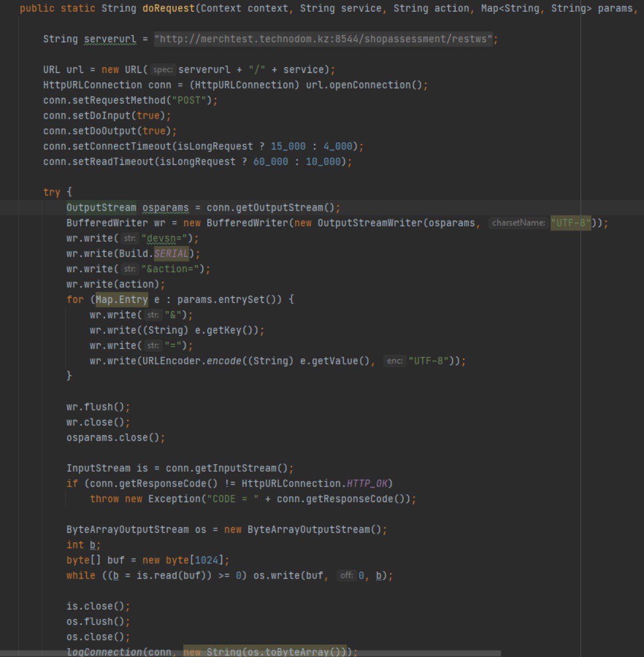Click the setReadTimeout method call
This screenshot has width=644, height=657.
[x=113, y=162]
